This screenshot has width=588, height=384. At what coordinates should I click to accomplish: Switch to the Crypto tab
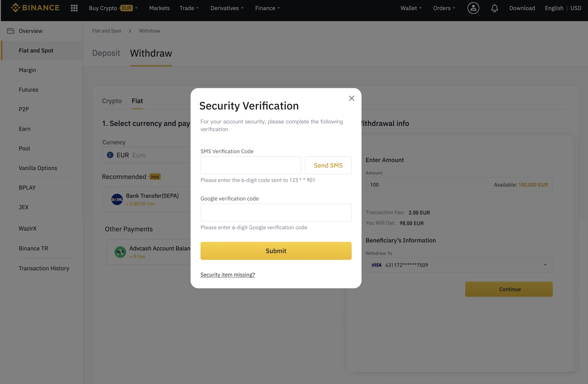pyautogui.click(x=112, y=101)
